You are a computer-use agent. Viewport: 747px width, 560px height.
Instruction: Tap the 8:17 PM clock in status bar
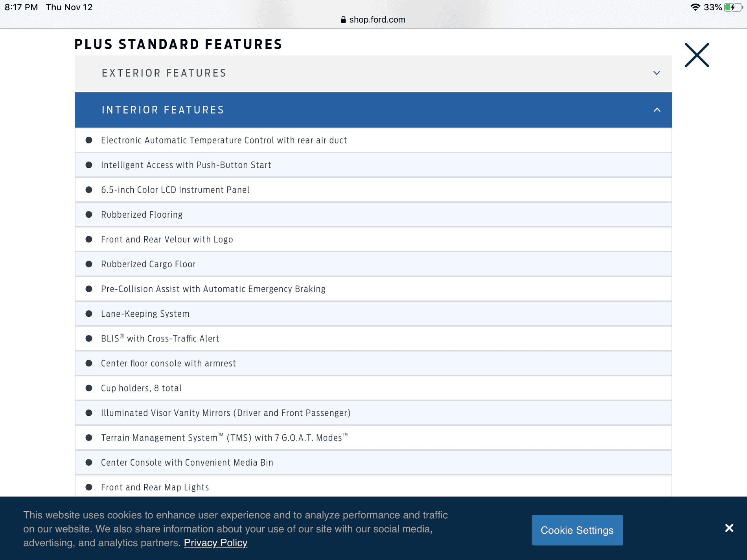click(21, 7)
